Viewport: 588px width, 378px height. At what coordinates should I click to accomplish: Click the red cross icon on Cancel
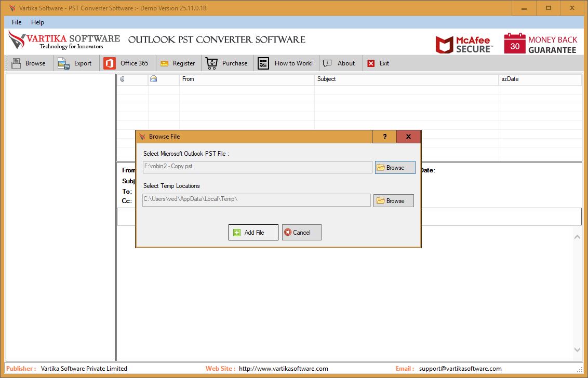click(x=288, y=233)
